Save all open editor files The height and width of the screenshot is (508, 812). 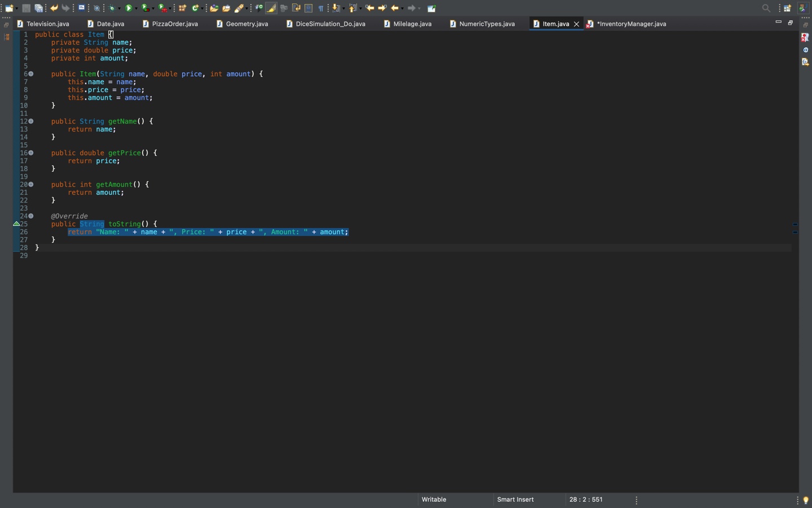point(40,8)
